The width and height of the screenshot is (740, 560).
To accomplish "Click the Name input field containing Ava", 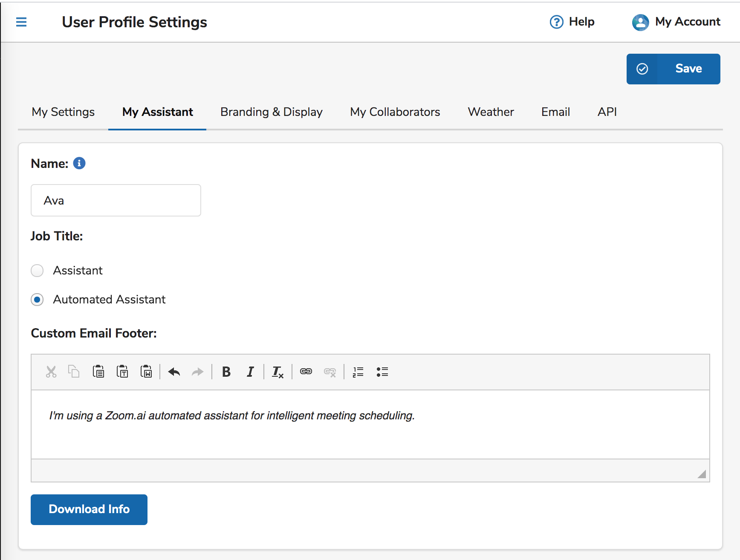I will coord(116,200).
